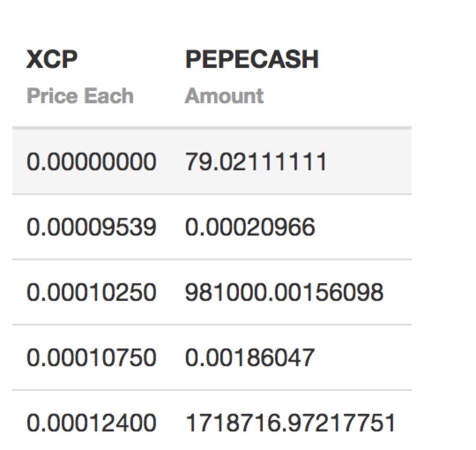
Task: Select the 0.00020966 amount cell
Action: click(x=250, y=227)
